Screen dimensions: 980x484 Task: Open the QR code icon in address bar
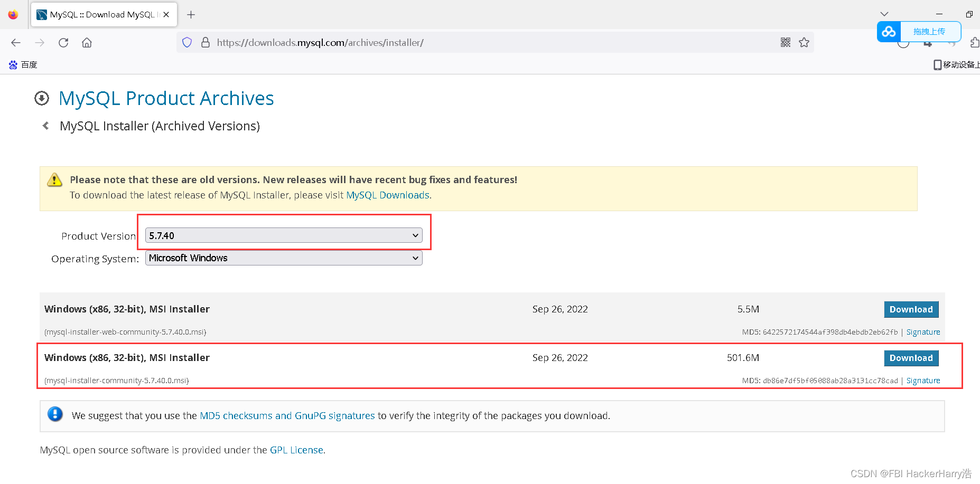786,42
